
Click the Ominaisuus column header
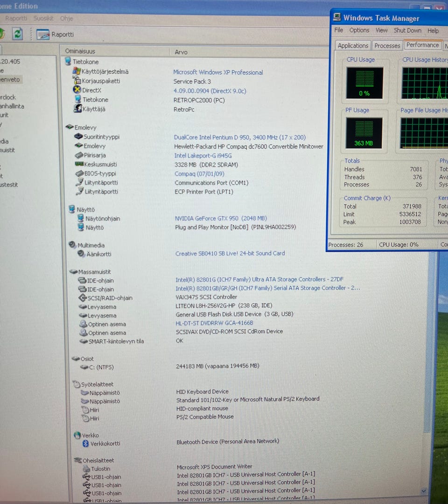(80, 51)
